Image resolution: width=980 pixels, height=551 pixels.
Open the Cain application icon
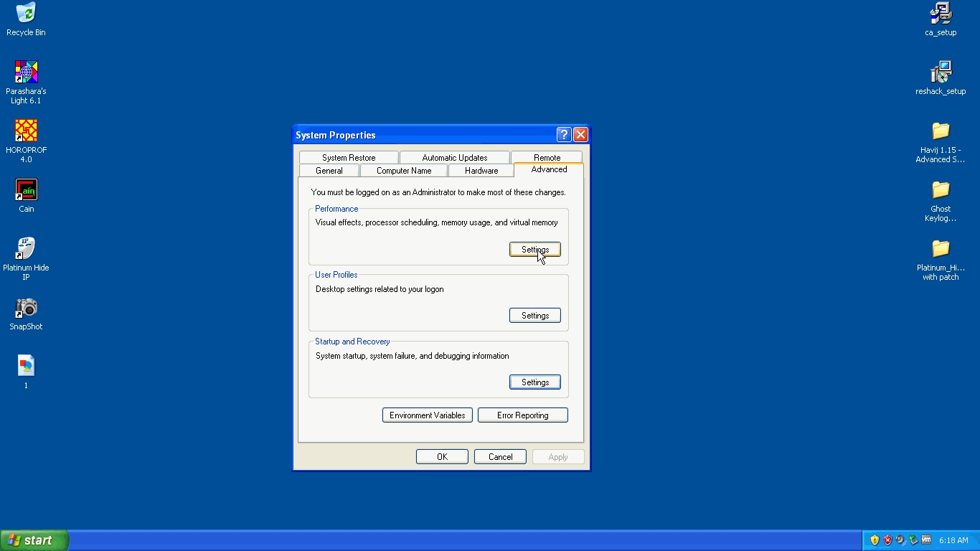click(26, 189)
